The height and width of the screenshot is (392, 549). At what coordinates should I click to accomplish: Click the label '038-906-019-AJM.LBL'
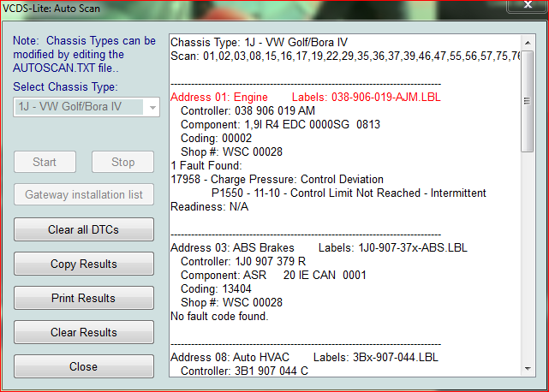pos(385,97)
